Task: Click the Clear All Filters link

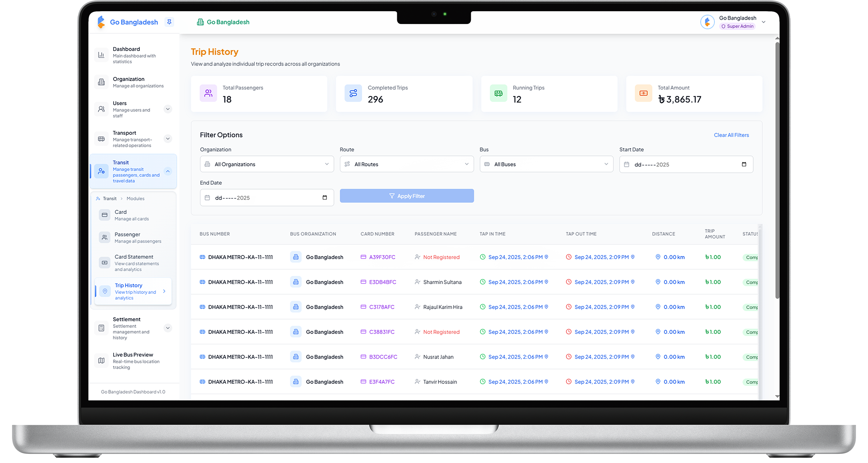Action: (731, 135)
